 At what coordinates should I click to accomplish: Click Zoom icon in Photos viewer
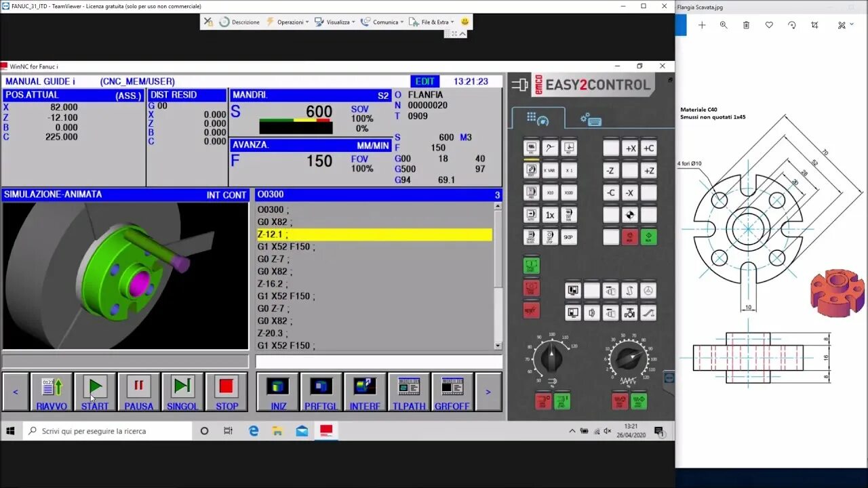pyautogui.click(x=724, y=25)
